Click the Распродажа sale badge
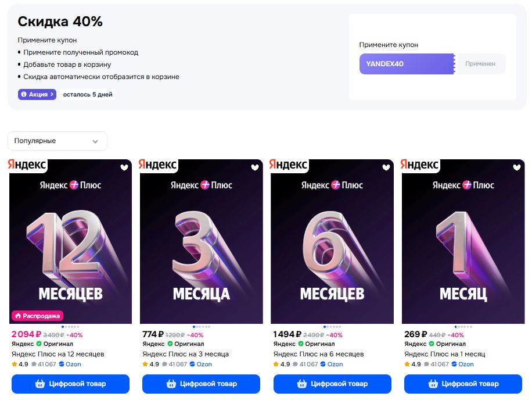This screenshot has width=532, height=400. click(x=37, y=316)
